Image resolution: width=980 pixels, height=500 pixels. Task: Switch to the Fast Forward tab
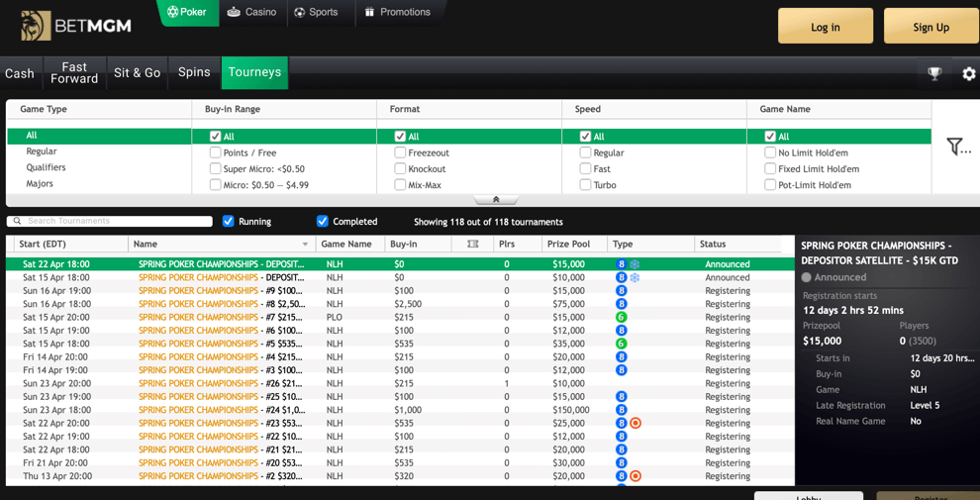pos(74,73)
